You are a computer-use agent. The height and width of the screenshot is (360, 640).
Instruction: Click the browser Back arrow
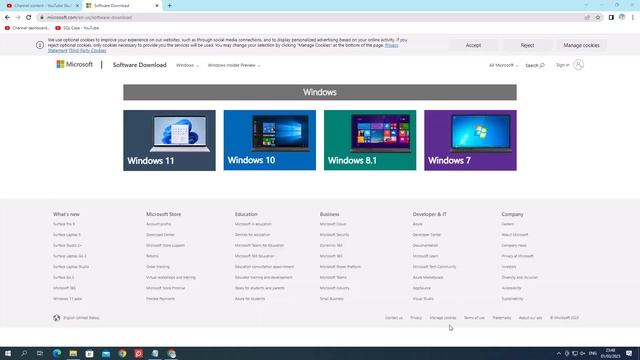coord(7,18)
